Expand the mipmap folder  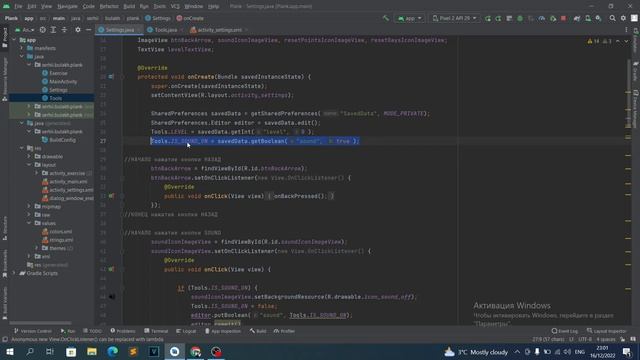click(x=29, y=207)
